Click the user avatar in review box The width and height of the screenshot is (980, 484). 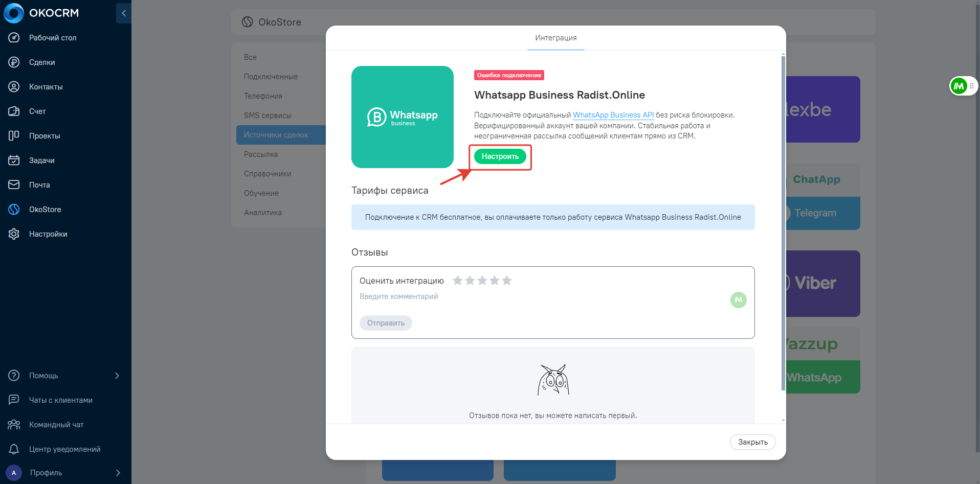pyautogui.click(x=739, y=300)
